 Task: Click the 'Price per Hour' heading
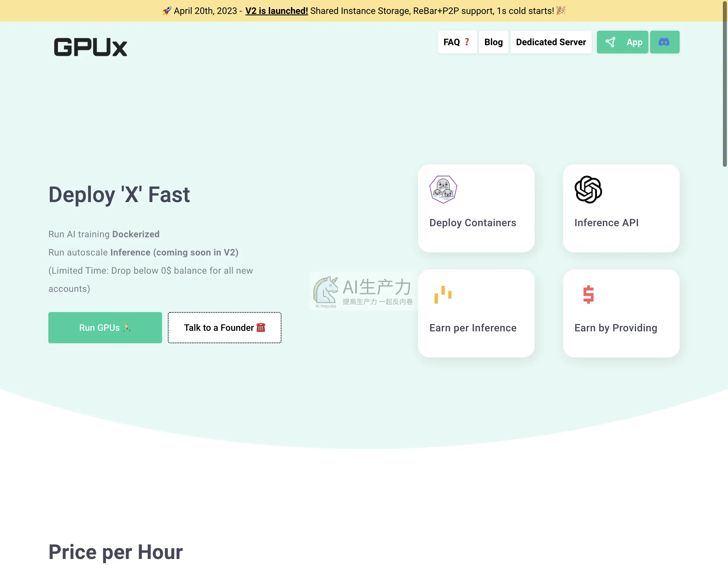pyautogui.click(x=115, y=552)
